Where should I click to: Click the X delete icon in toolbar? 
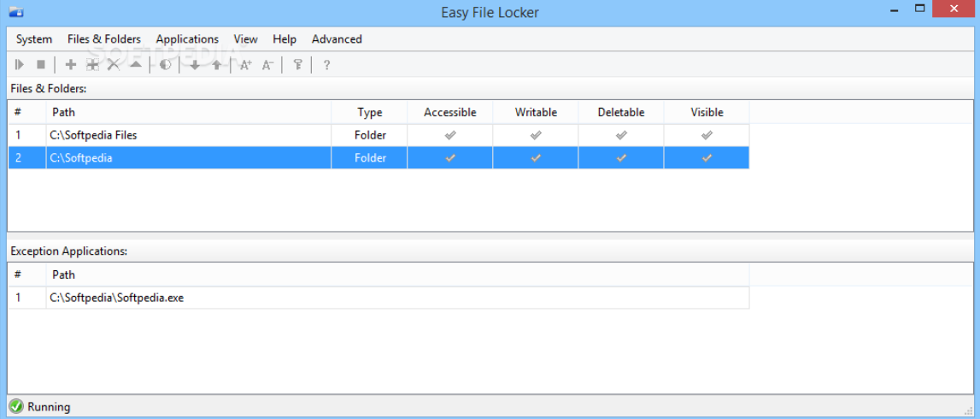click(113, 64)
